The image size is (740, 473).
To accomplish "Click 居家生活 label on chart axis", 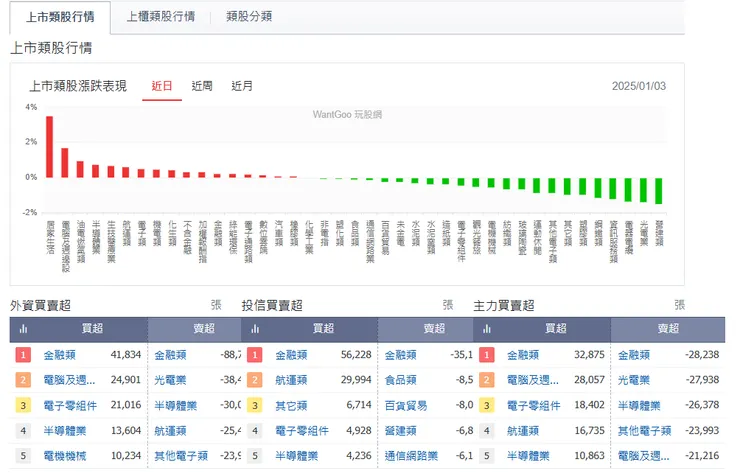I will click(x=50, y=237).
